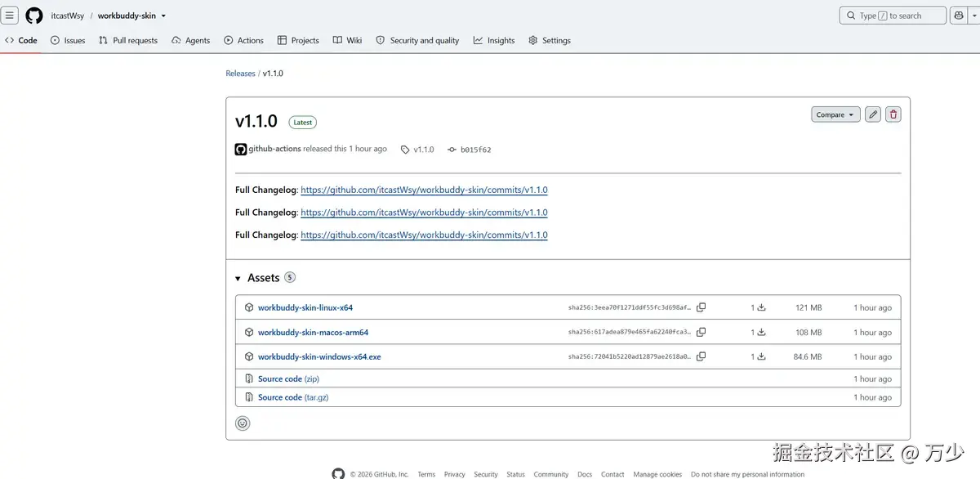Open footer Privacy link
980x479 pixels.
coord(455,474)
